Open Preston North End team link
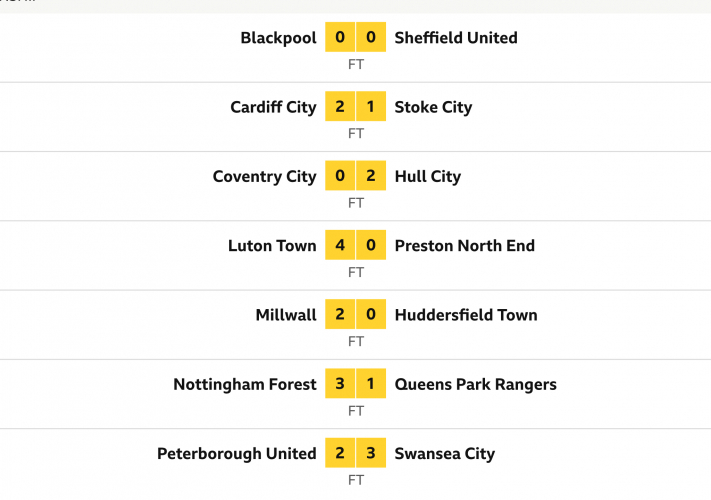This screenshot has width=711, height=500. click(465, 245)
